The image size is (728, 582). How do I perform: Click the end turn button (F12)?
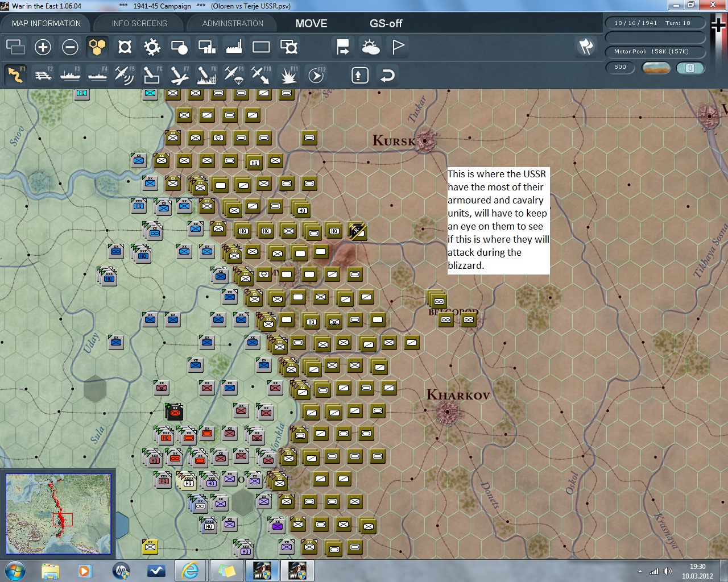[x=316, y=75]
